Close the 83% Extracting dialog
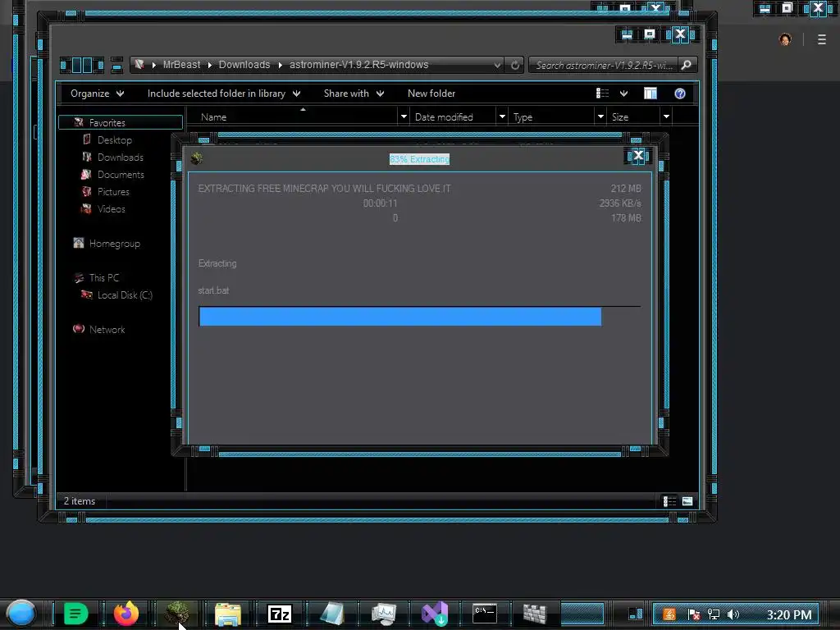The height and width of the screenshot is (630, 840). point(638,155)
